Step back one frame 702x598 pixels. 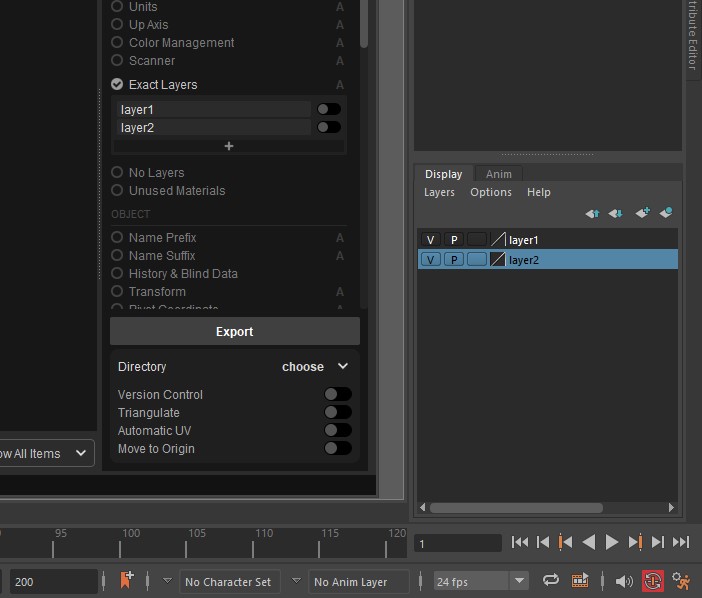(543, 542)
